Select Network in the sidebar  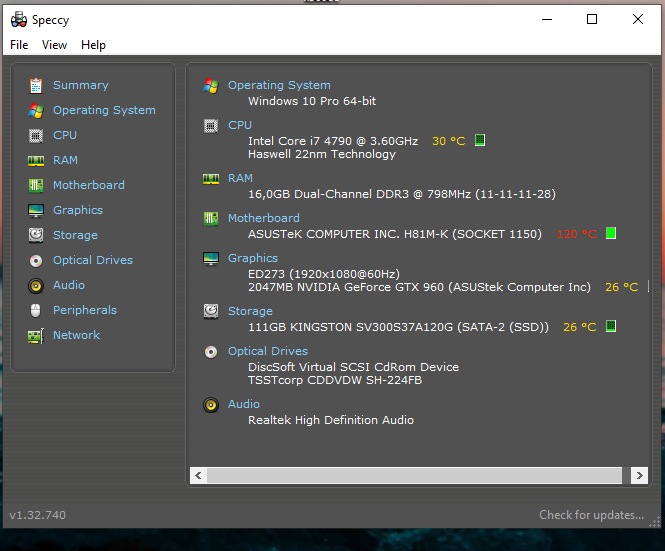tap(76, 335)
